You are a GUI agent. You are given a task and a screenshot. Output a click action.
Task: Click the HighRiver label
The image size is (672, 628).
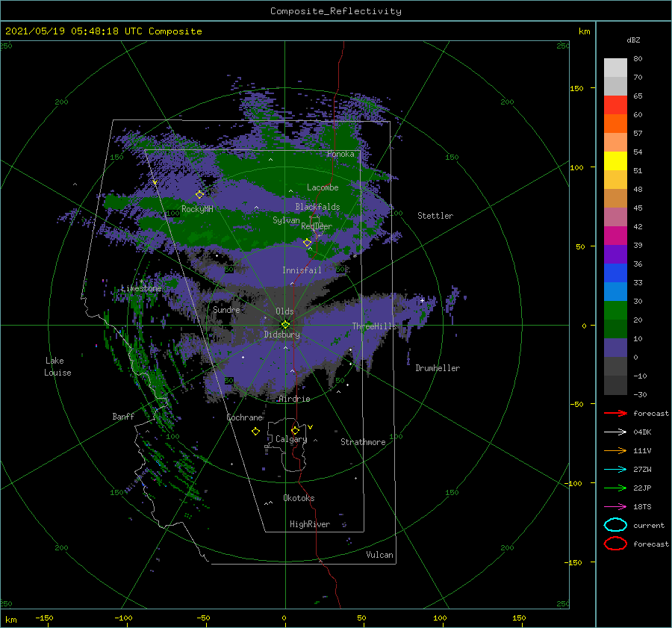click(x=310, y=524)
